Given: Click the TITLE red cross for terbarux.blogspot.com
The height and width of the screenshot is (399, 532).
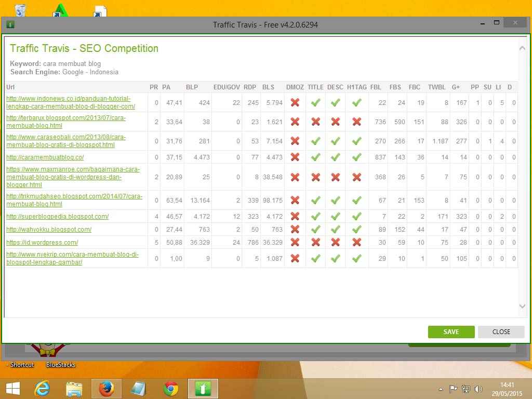Looking at the screenshot, I should click(x=315, y=122).
